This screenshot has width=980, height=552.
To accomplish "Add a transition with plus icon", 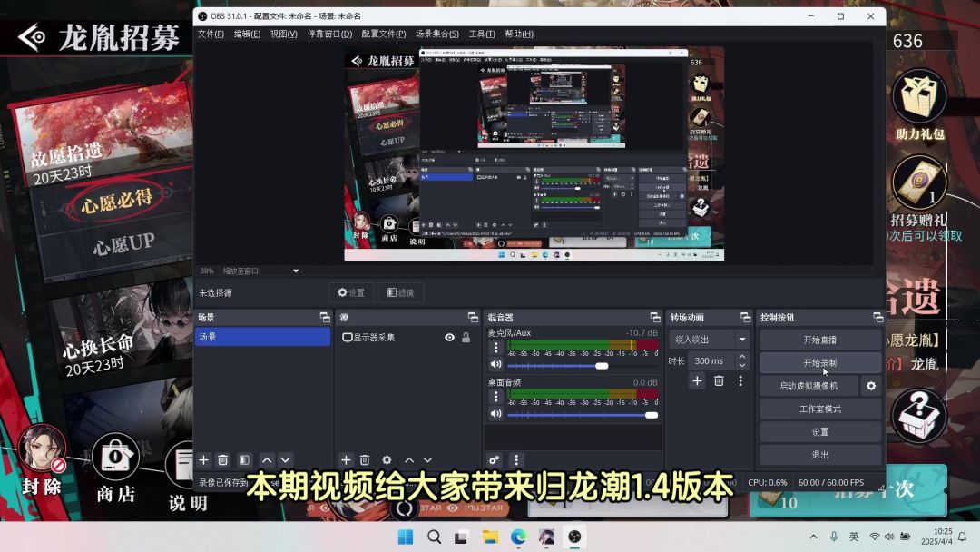I will pos(697,381).
